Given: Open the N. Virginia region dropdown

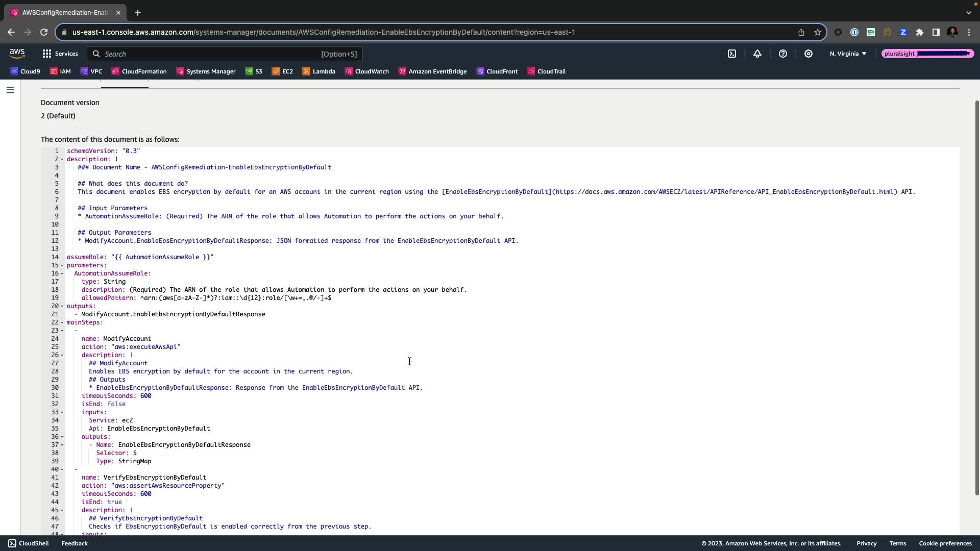Looking at the screenshot, I should click(x=848, y=54).
